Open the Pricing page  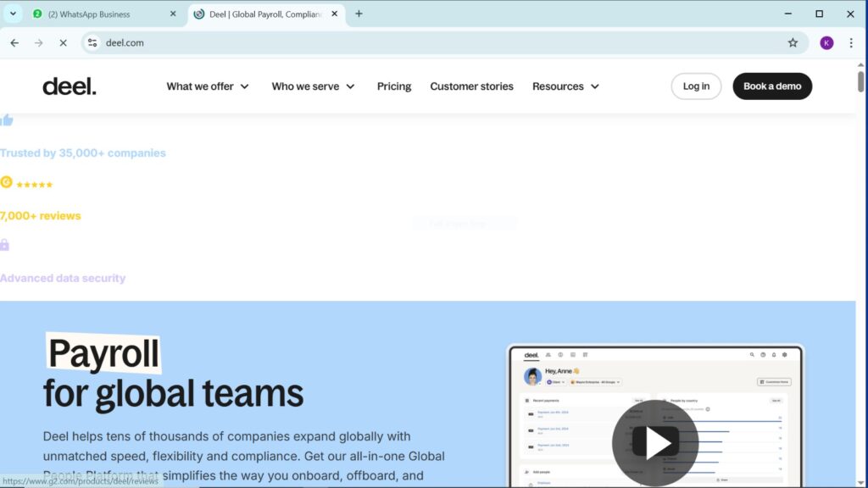coord(394,86)
